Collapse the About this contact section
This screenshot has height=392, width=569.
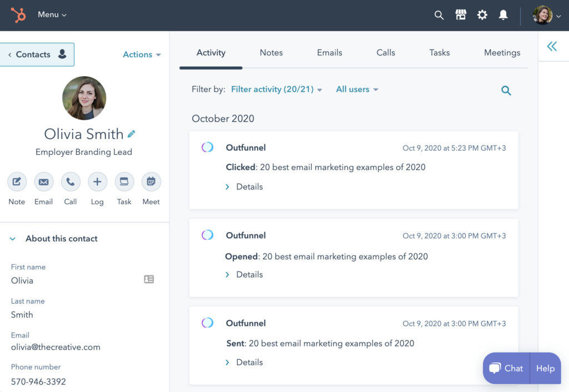(x=12, y=238)
